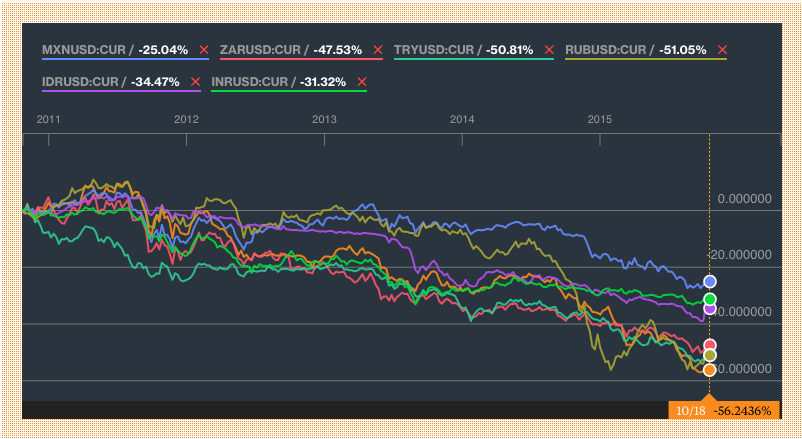Viewport: 802px width, 439px height.
Task: Click the blue end-of-line data point marker
Action: click(710, 281)
